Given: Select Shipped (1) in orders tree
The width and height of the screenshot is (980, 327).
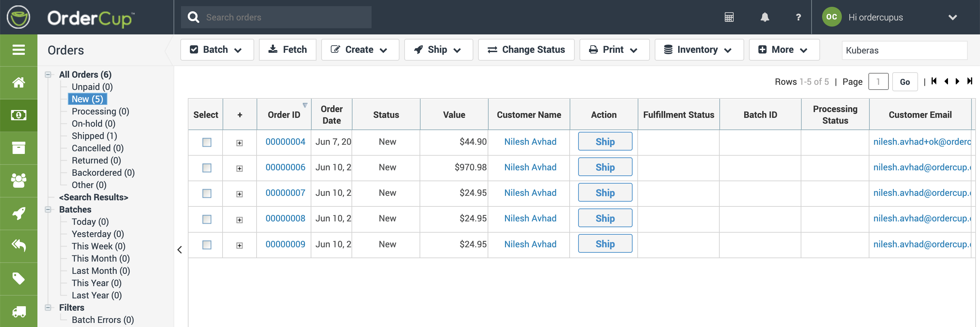Looking at the screenshot, I should click(94, 136).
